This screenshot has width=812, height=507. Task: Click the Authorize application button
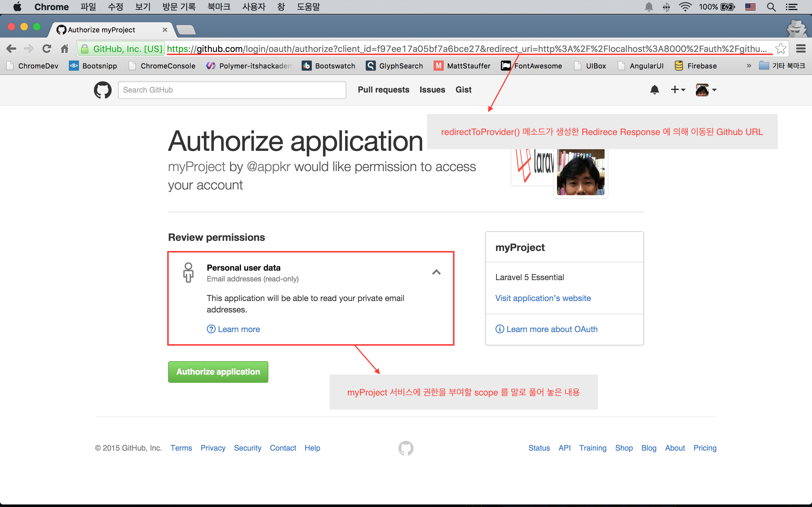[218, 371]
